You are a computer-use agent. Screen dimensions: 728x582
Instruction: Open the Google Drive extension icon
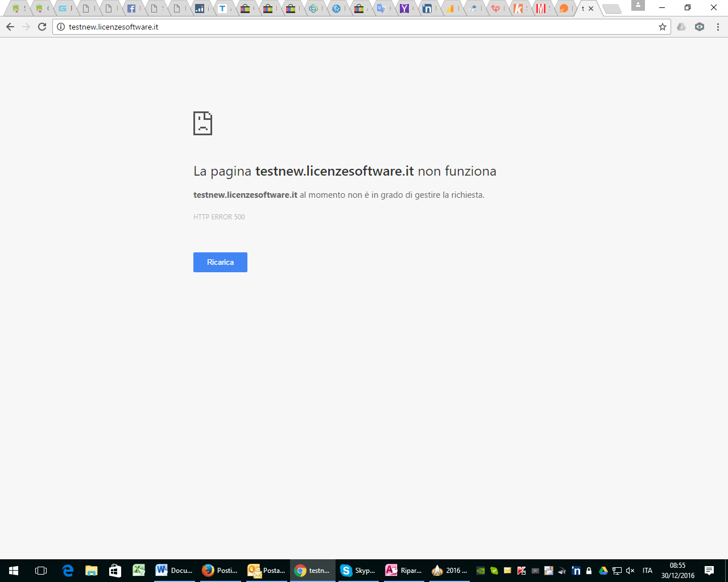tap(681, 27)
